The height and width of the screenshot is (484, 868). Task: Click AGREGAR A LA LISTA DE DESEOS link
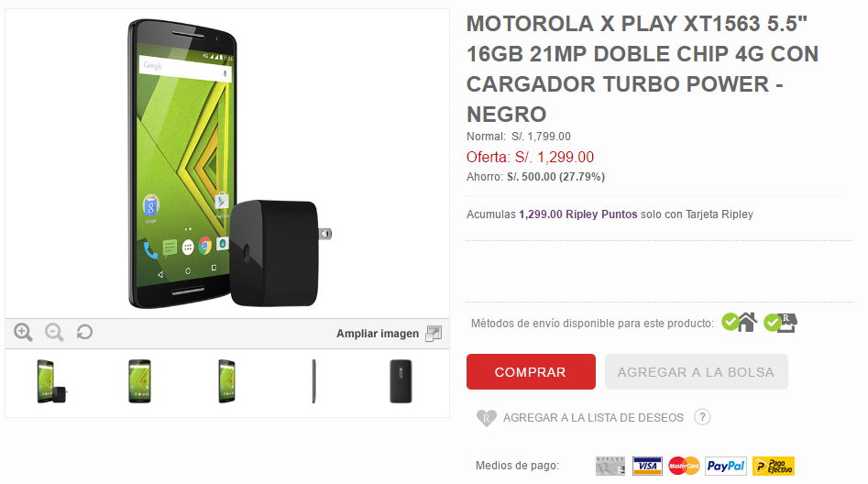(x=593, y=418)
